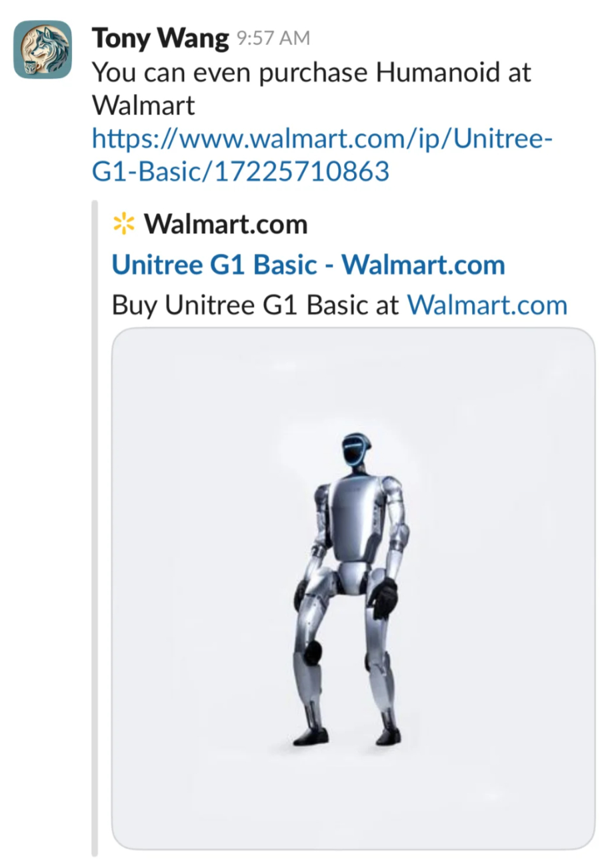
Task: Open the sender name Tony Wang
Action: pos(160,38)
